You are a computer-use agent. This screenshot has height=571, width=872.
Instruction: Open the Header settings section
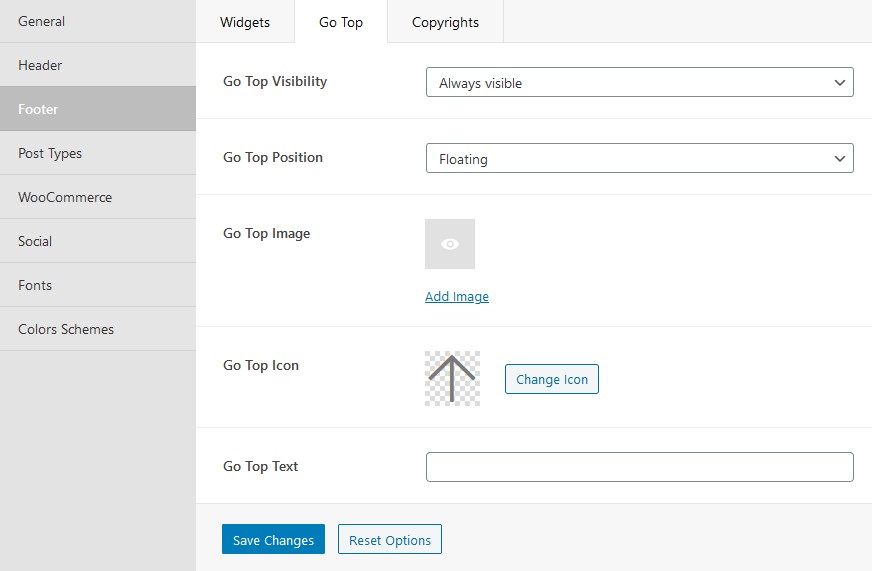98,65
